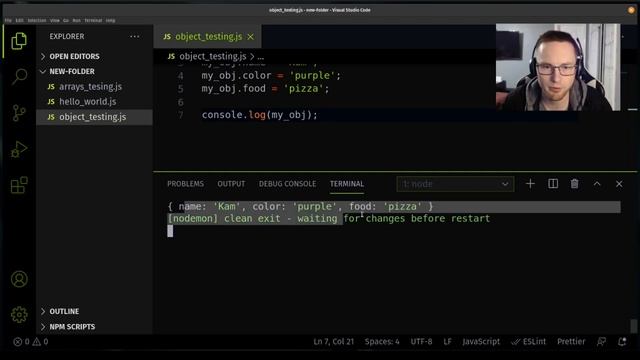Open the Run menu
Screen dimensions: 640x360
76,20
